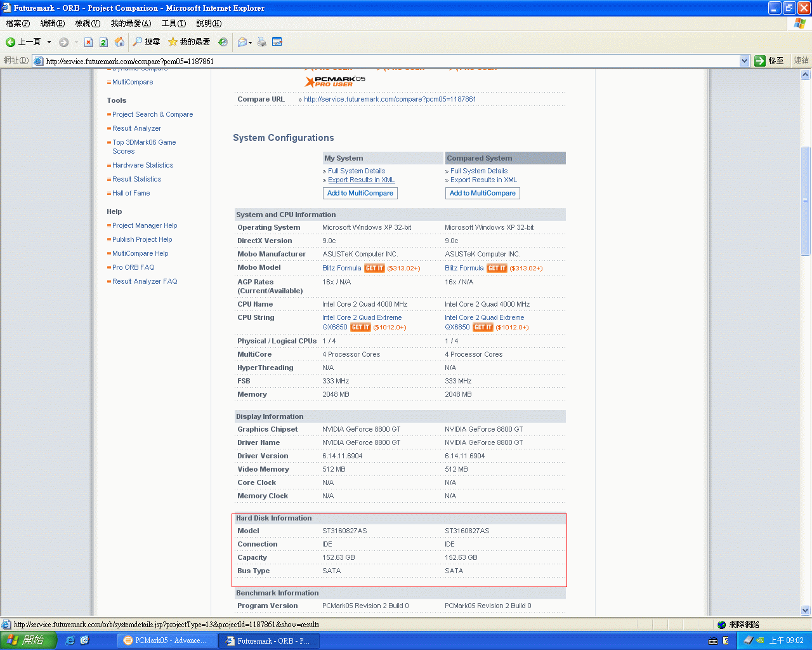Open Favorites (我的最愛) star toolbar button
Screen dimensions: 812x650
(189, 42)
